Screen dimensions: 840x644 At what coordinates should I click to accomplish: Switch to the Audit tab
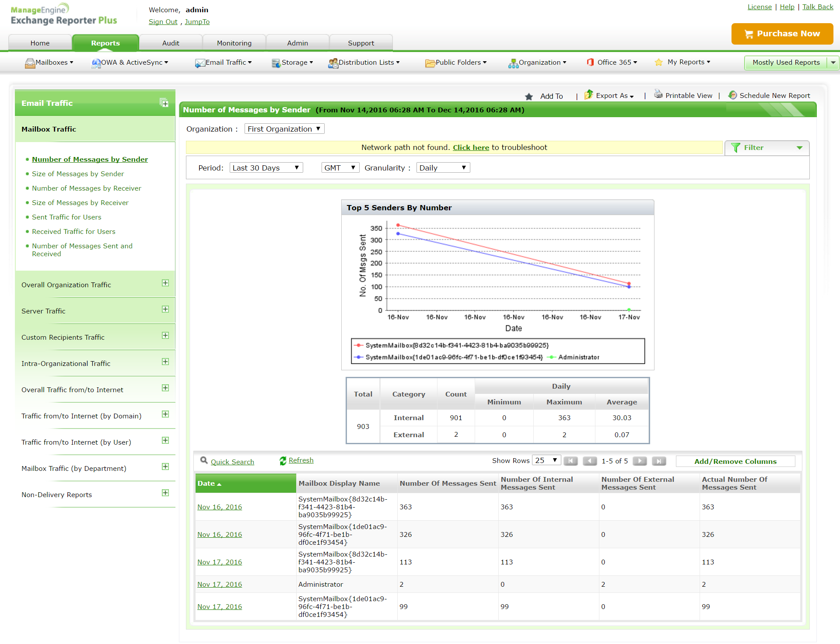tap(171, 43)
